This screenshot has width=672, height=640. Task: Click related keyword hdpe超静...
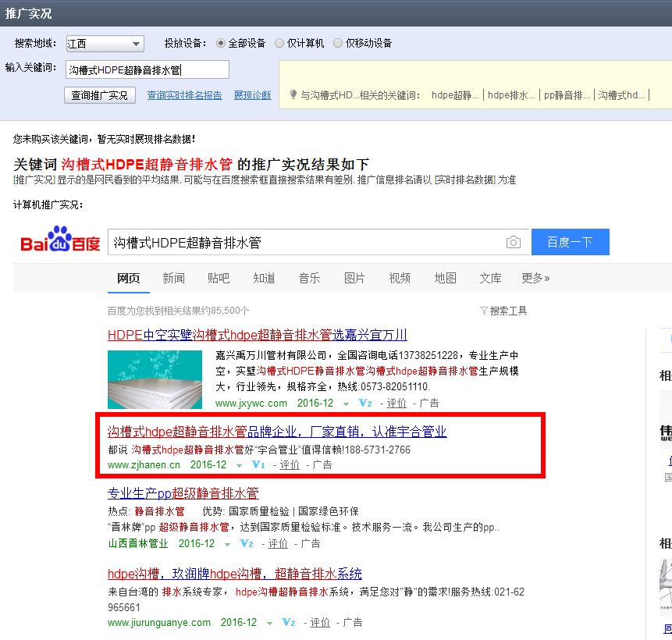pyautogui.click(x=455, y=95)
